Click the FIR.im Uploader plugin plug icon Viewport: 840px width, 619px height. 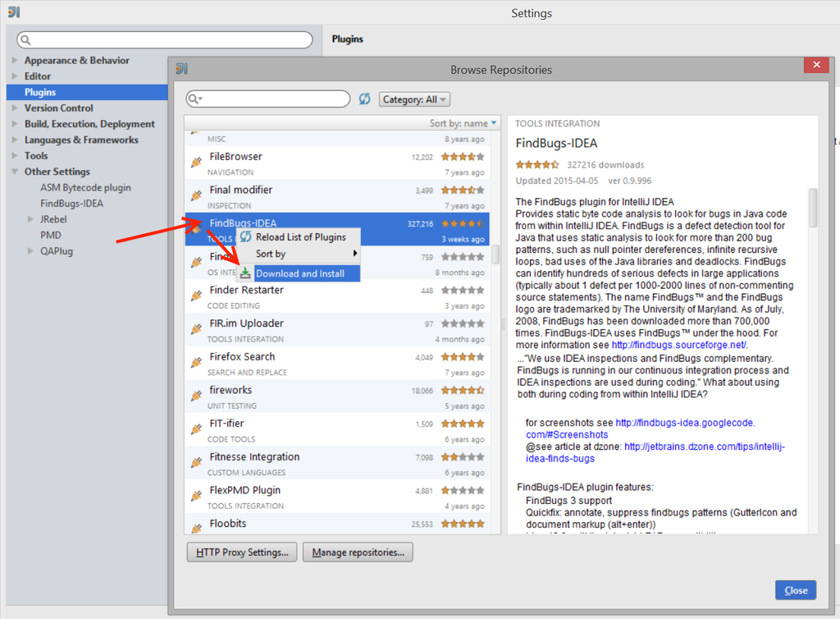coord(197,328)
